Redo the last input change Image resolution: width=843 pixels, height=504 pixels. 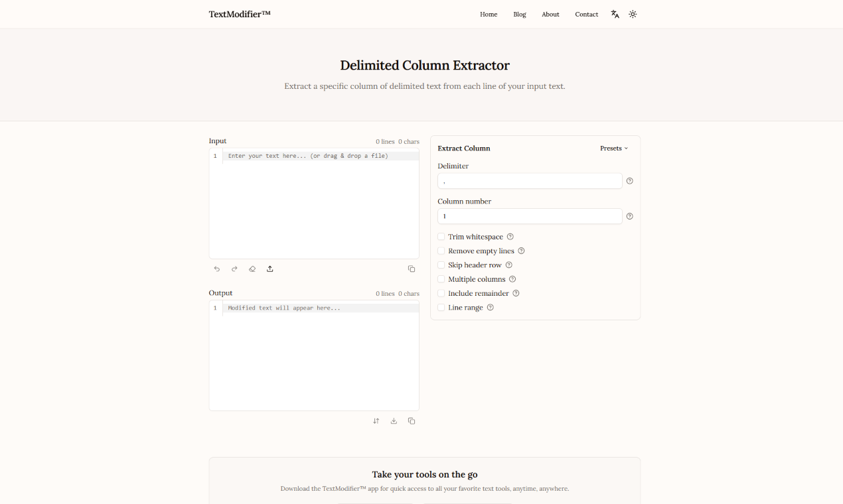pyautogui.click(x=234, y=269)
